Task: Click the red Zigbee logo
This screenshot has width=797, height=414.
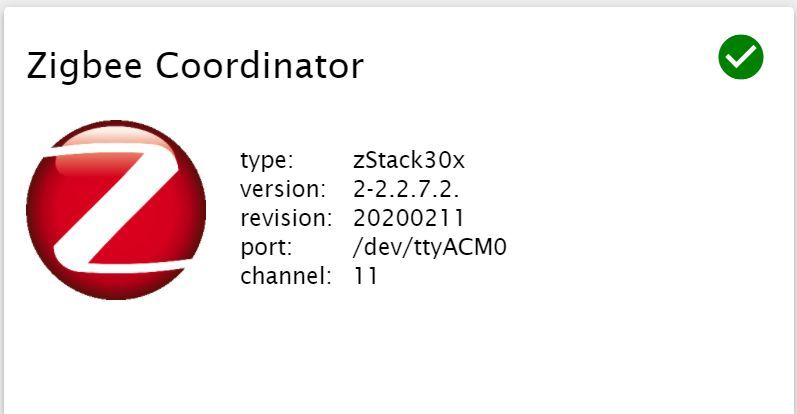Action: [116, 210]
